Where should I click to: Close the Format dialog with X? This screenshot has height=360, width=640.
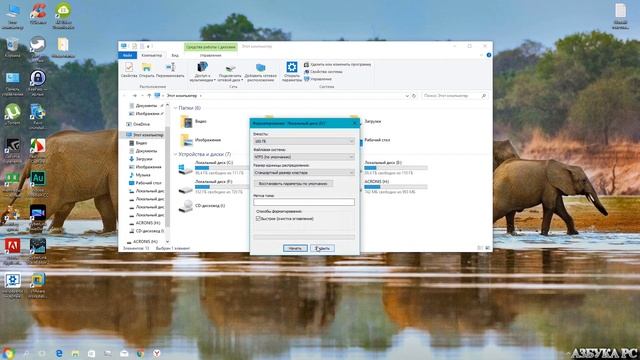[354, 123]
